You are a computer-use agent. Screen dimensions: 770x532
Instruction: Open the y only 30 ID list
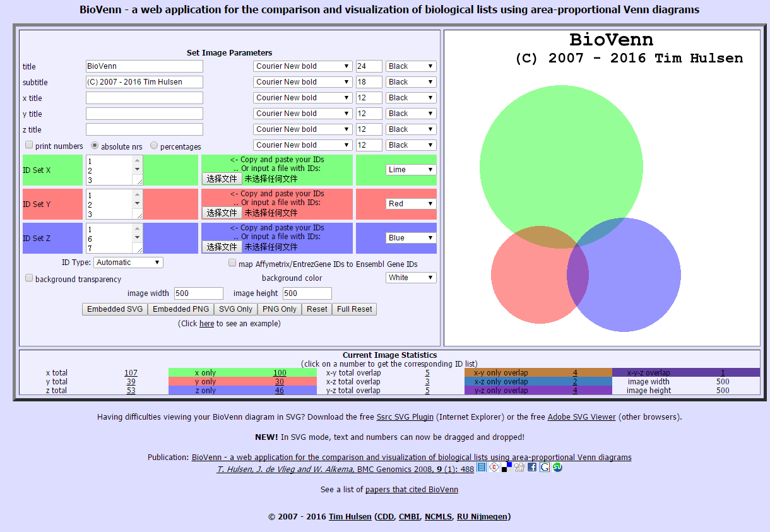pos(280,382)
